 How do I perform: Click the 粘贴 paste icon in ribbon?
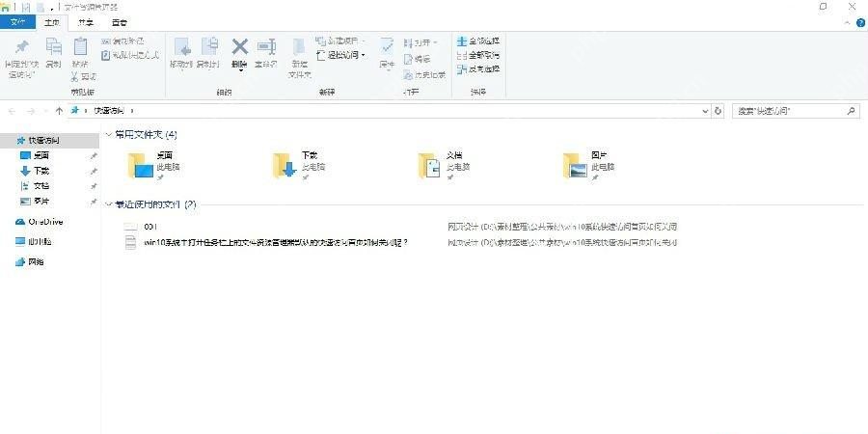(x=80, y=46)
